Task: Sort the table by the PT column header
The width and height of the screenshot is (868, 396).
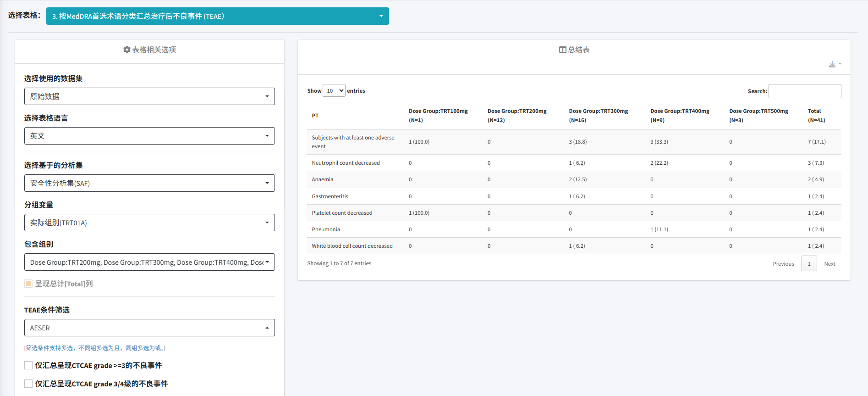Action: coord(315,116)
